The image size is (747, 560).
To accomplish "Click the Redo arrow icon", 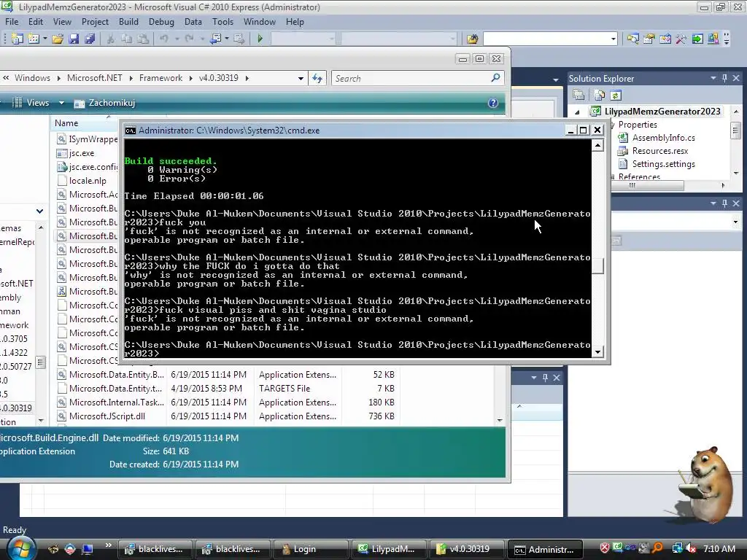I will point(190,39).
